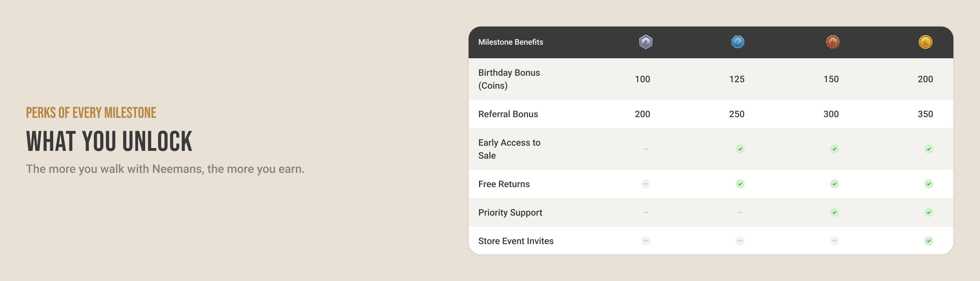980x281 pixels.
Task: Click the gold tier Store Event Invites checkmark
Action: point(929,241)
